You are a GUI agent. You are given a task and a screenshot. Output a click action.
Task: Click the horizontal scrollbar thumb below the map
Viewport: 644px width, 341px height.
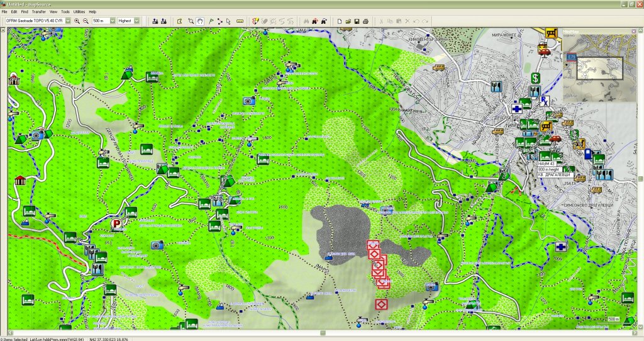click(x=322, y=333)
